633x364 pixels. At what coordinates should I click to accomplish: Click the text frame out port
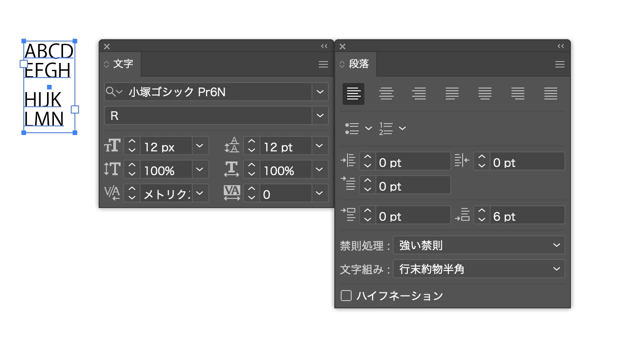(x=75, y=109)
